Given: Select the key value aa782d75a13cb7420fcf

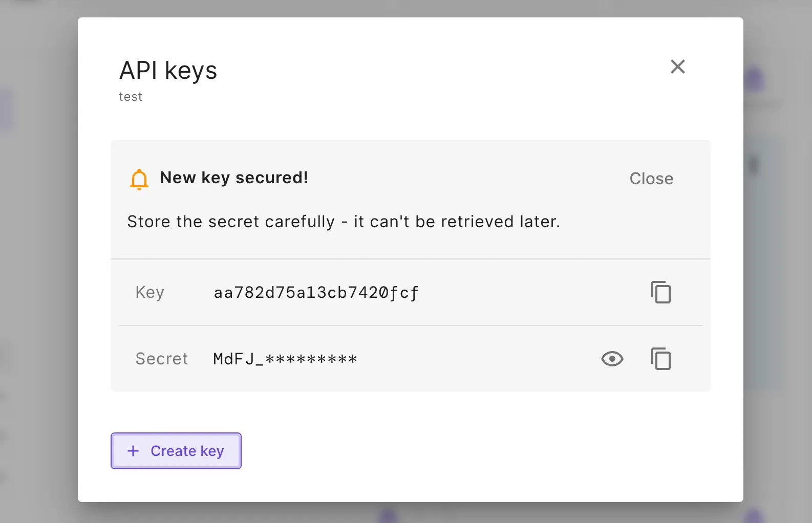Looking at the screenshot, I should (x=316, y=293).
